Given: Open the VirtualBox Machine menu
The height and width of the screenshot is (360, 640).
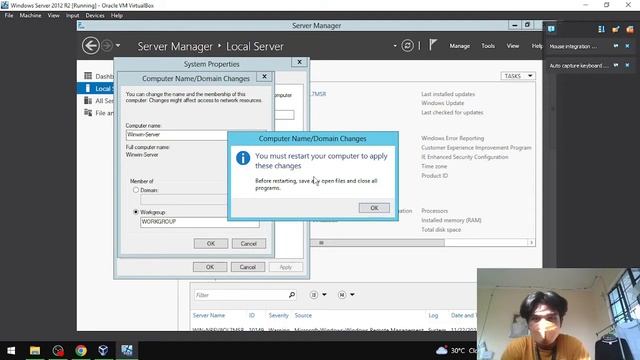Looking at the screenshot, I should 30,16.
